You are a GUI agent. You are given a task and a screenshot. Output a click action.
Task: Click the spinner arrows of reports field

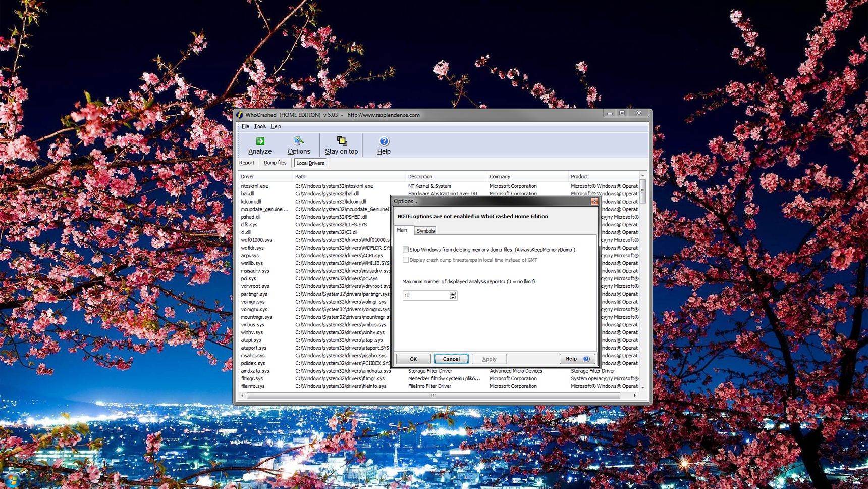tap(453, 295)
